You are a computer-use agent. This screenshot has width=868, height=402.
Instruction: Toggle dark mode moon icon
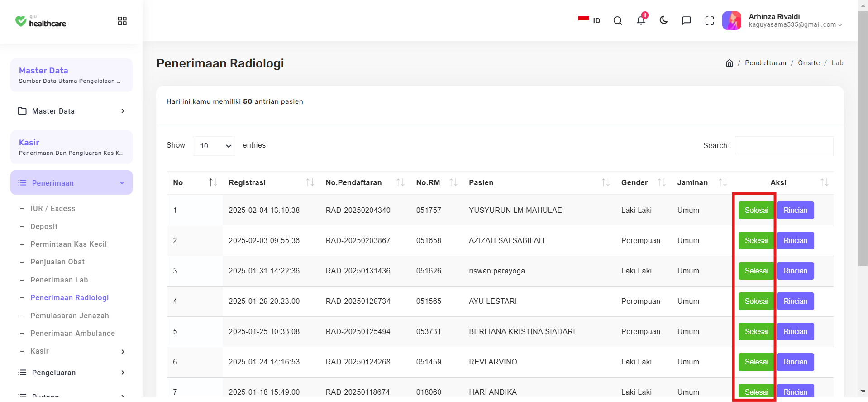point(664,20)
